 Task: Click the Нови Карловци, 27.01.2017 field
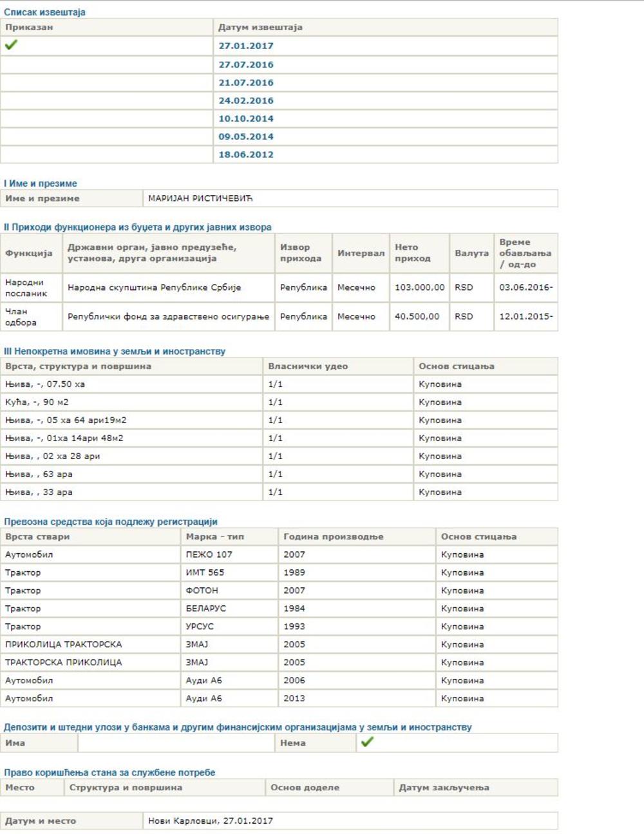pyautogui.click(x=211, y=820)
